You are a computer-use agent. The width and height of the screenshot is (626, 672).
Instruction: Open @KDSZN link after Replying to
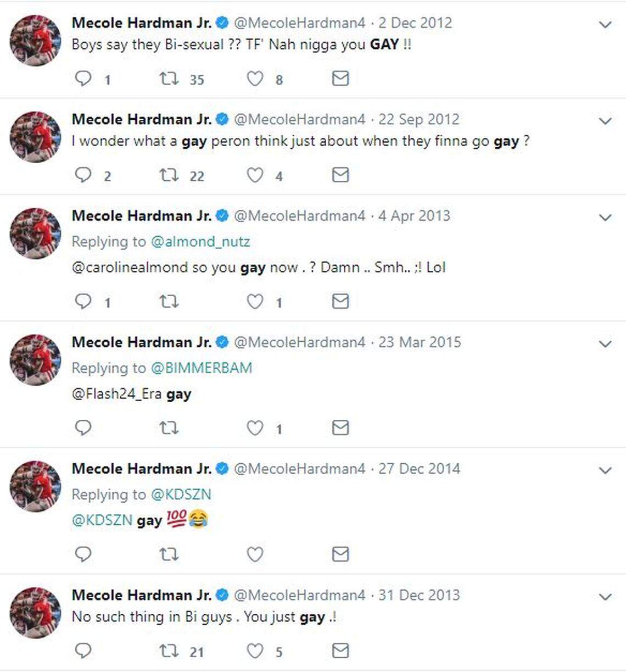coord(181,495)
